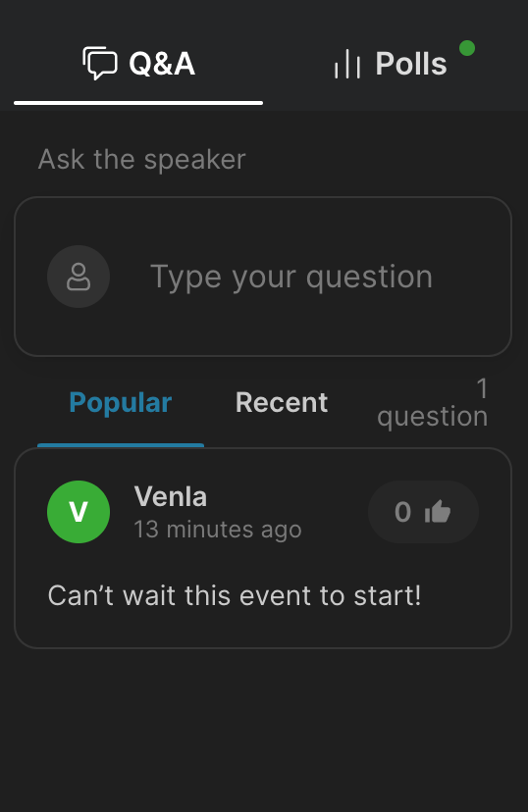This screenshot has height=812, width=528.
Task: Click the 13 minutes ago timestamp
Action: (x=218, y=530)
